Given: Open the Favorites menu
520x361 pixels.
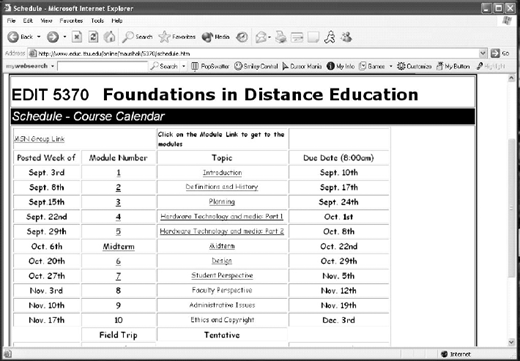Looking at the screenshot, I should tap(71, 21).
